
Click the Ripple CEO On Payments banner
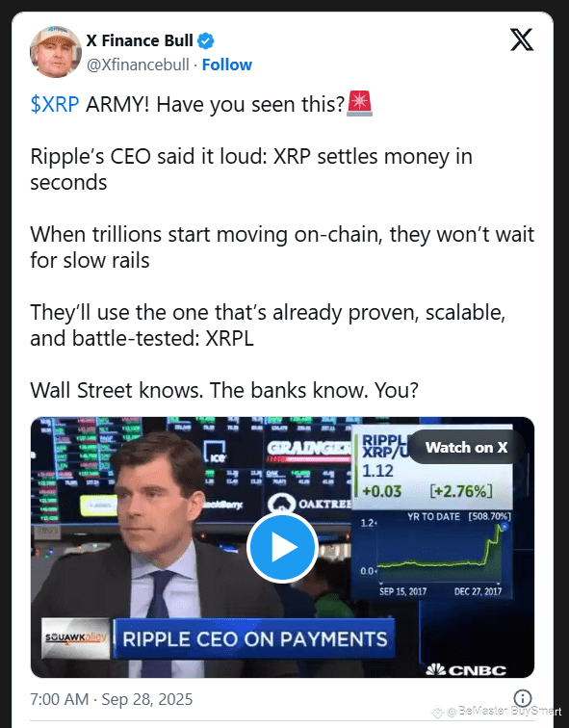click(x=254, y=638)
